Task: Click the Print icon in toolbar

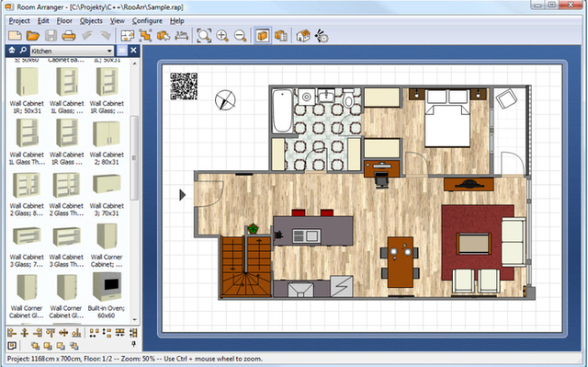Action: [x=69, y=36]
